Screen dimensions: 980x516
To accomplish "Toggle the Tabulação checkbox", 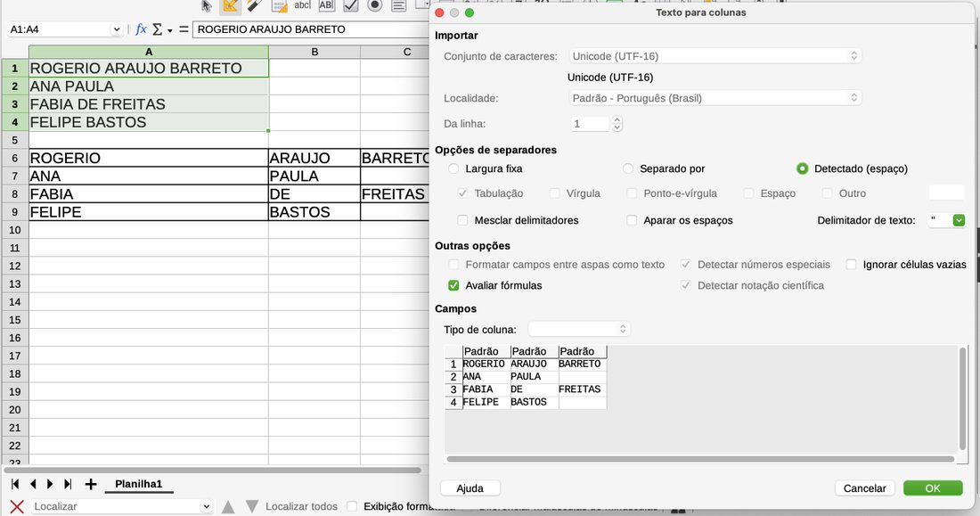I will (x=462, y=193).
